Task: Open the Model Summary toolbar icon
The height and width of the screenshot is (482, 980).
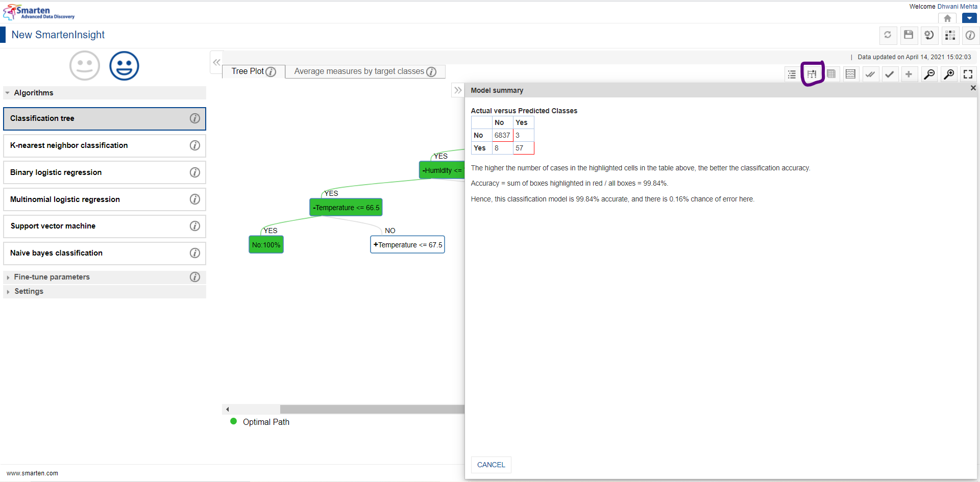Action: pyautogui.click(x=812, y=74)
